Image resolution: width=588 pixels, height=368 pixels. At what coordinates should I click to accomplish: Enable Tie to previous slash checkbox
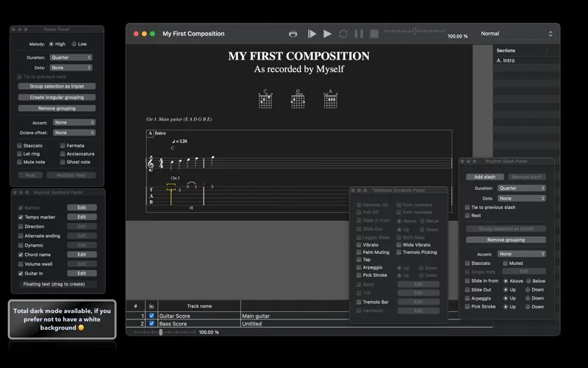[x=467, y=208]
